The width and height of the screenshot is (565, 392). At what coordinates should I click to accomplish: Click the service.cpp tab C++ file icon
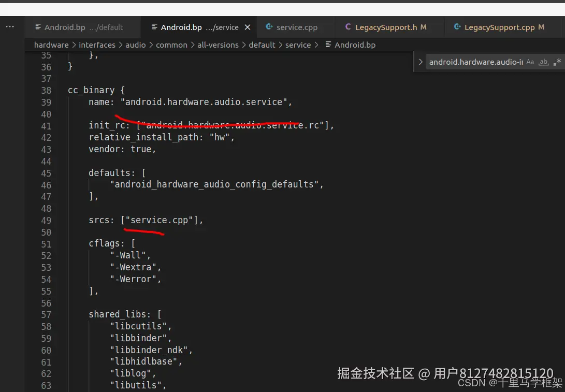269,26
